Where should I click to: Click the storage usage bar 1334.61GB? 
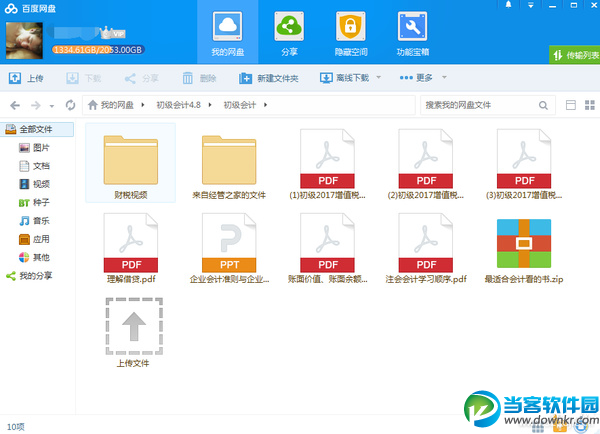tap(98, 50)
